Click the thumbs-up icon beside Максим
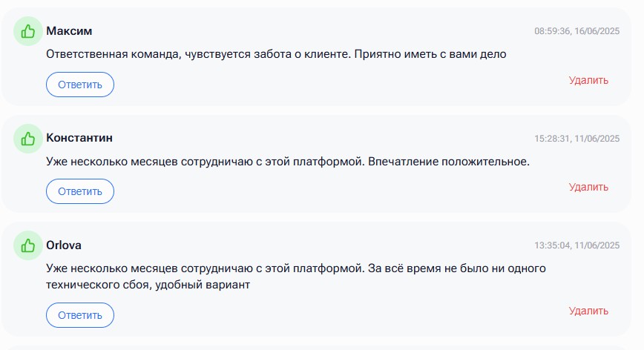This screenshot has height=350, width=644. (28, 31)
